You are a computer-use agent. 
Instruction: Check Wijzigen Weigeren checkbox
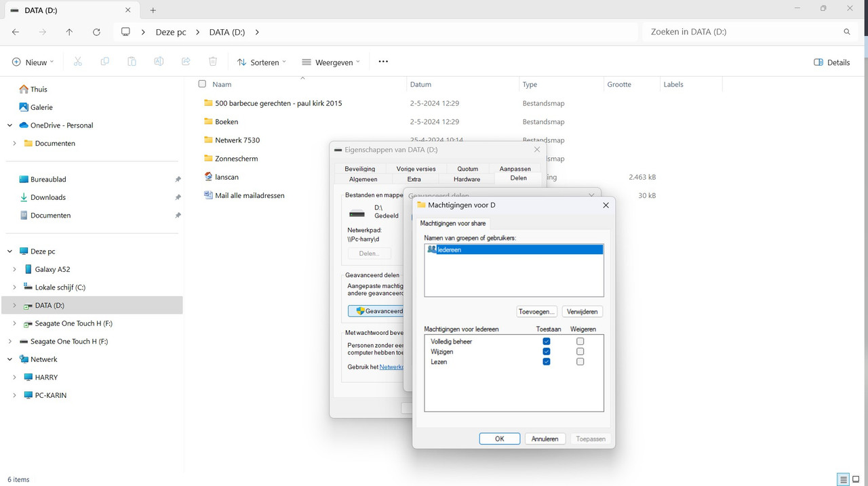(x=580, y=352)
